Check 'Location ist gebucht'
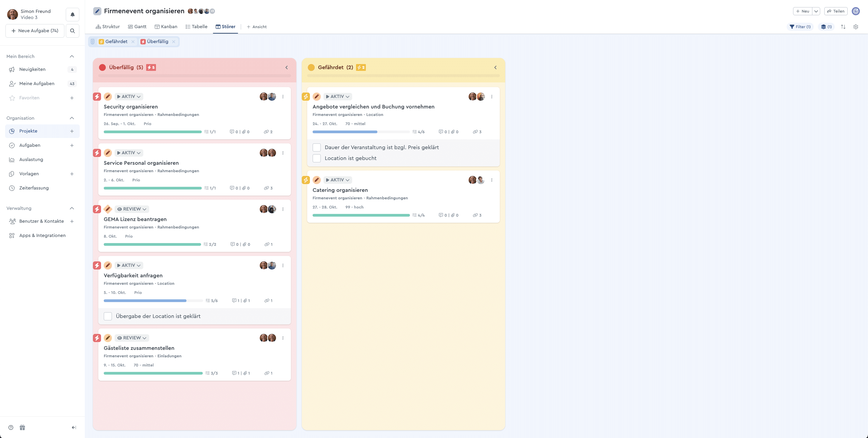The image size is (868, 438). (317, 158)
